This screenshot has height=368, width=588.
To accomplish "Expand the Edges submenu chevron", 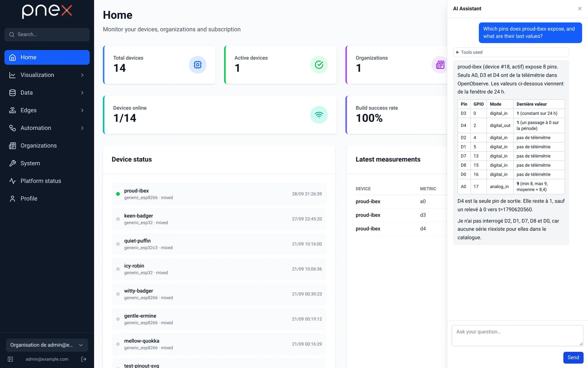I will [82, 110].
